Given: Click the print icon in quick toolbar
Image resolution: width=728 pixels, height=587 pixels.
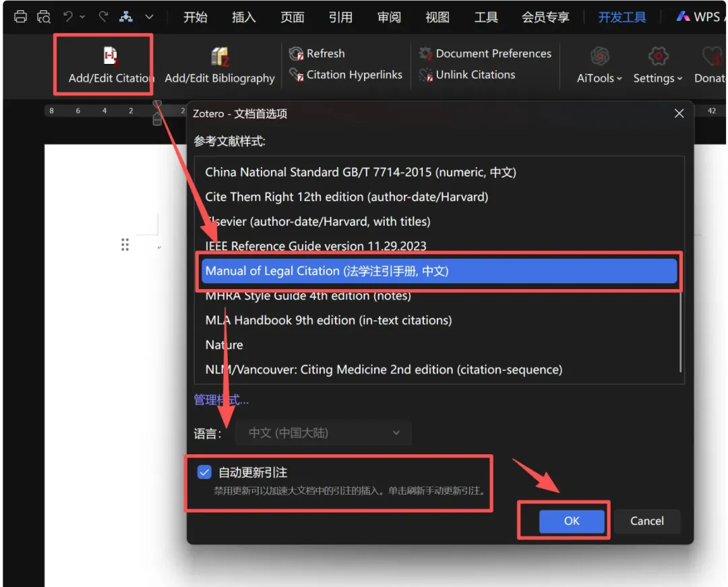Looking at the screenshot, I should [20, 17].
